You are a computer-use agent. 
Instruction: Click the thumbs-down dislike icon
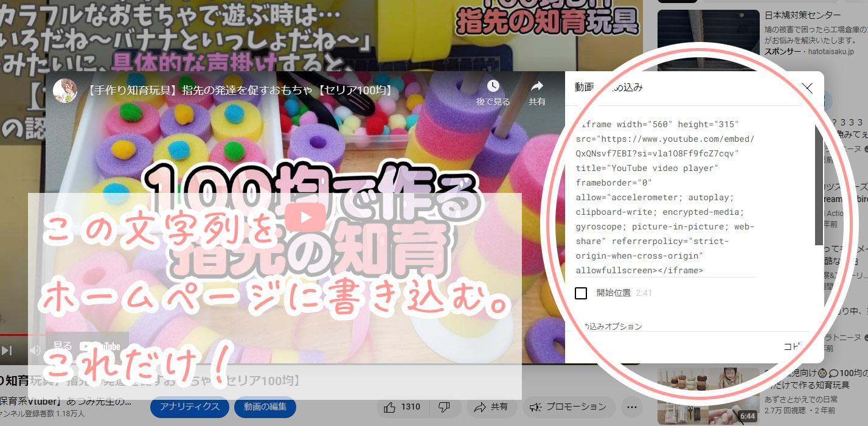click(x=444, y=407)
